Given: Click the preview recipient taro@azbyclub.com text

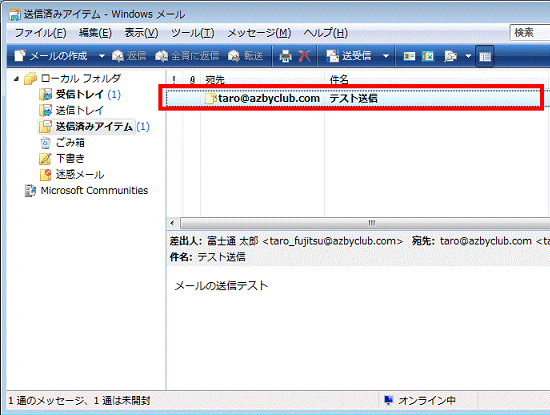Looking at the screenshot, I should (486, 241).
